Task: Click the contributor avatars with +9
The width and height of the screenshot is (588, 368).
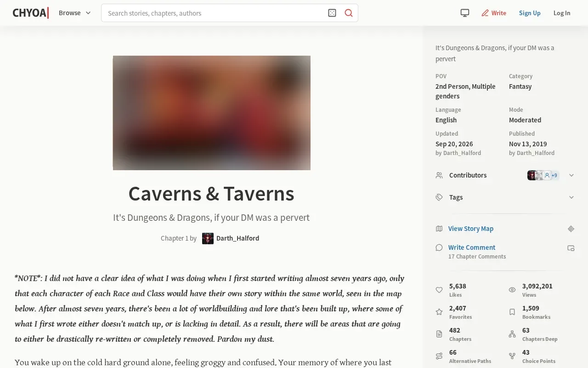Action: [543, 175]
